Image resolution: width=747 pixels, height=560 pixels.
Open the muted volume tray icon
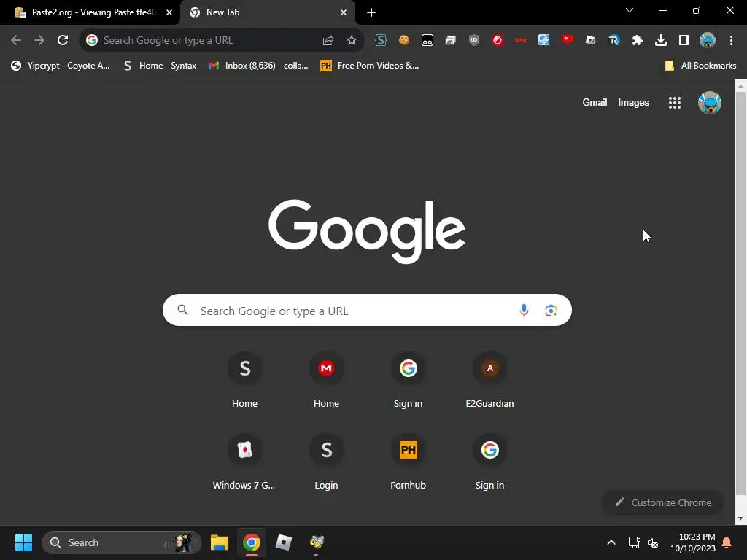point(653,542)
